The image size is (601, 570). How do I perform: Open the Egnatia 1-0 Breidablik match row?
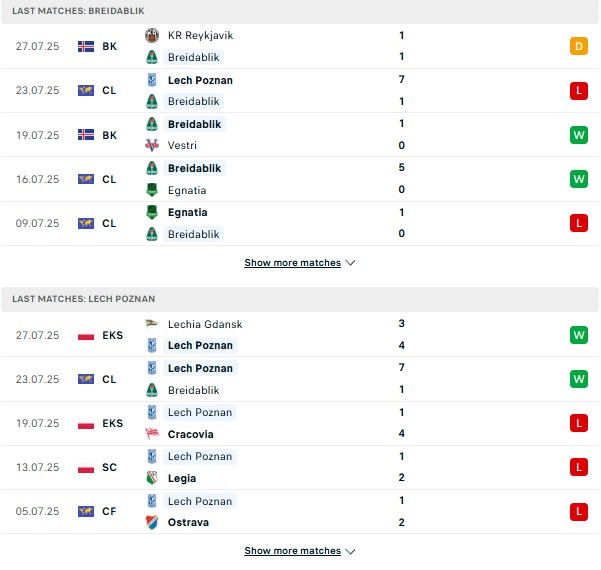(300, 223)
